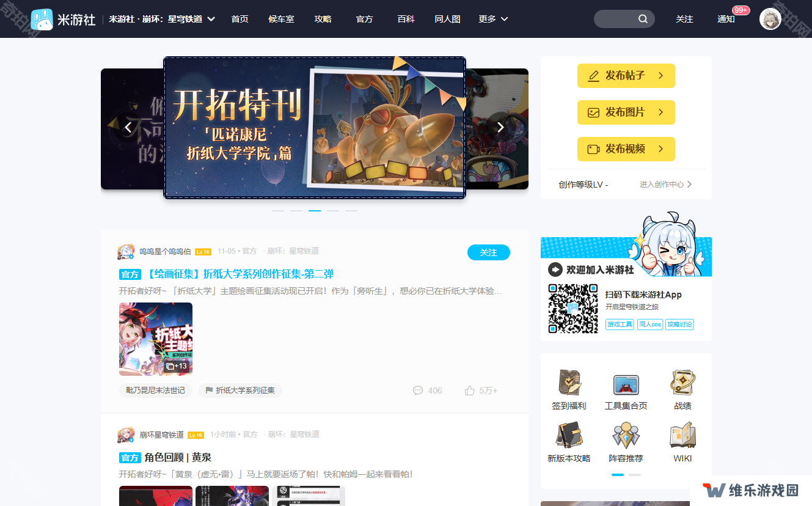Click the 折纸大学系列征集 topic tag

point(240,390)
